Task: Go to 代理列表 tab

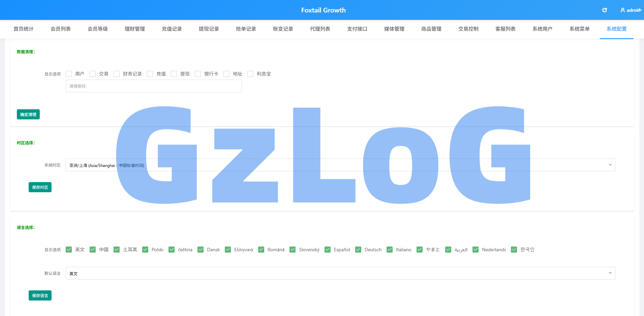Action: coord(320,29)
